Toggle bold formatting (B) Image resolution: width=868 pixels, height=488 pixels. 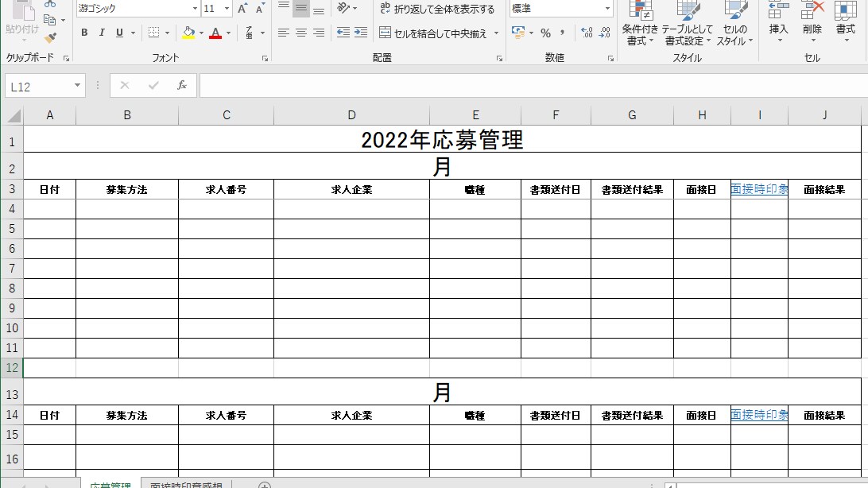click(x=84, y=33)
